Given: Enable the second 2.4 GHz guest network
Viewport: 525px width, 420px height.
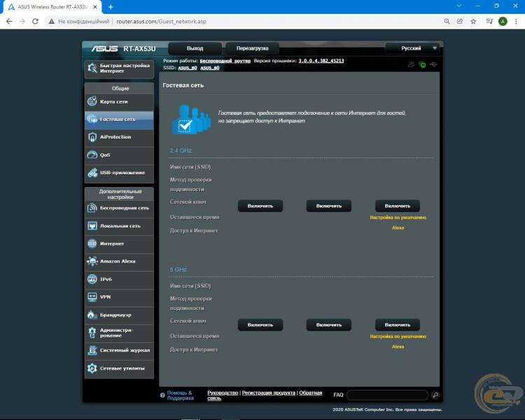Looking at the screenshot, I should click(x=329, y=206).
